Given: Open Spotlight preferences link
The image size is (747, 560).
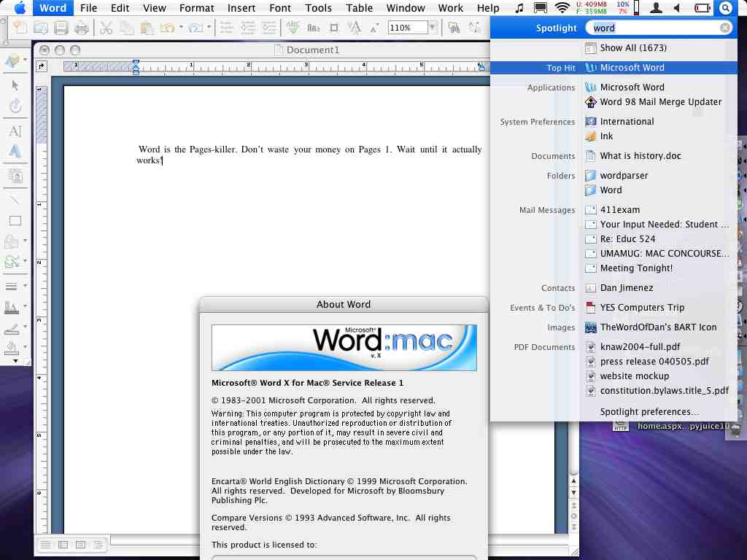Looking at the screenshot, I should point(649,412).
